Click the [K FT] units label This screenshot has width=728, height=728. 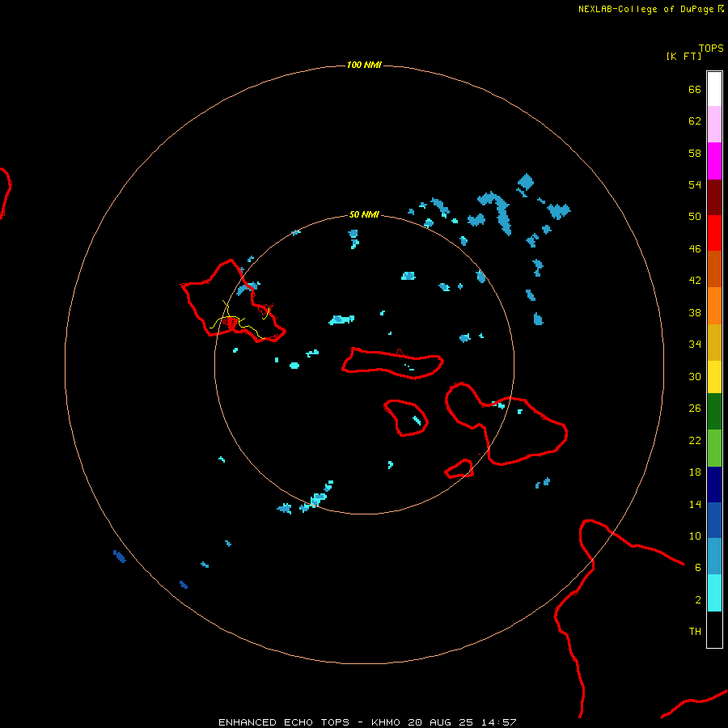point(684,56)
